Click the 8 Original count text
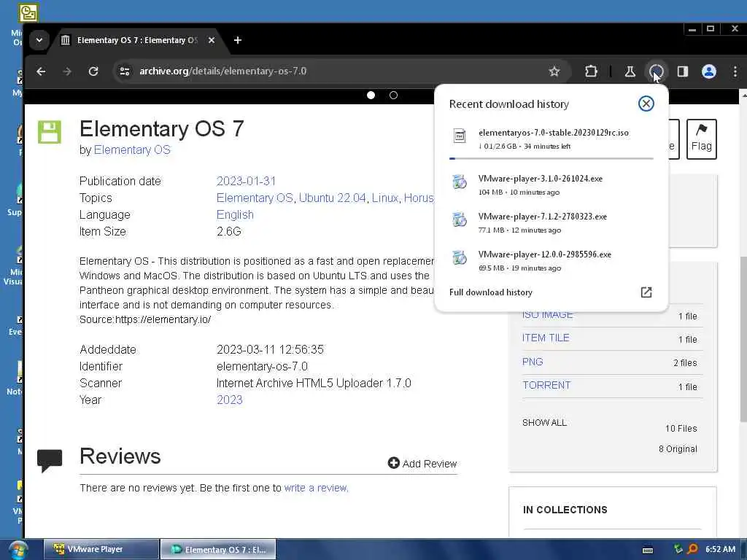The height and width of the screenshot is (560, 747). click(678, 449)
